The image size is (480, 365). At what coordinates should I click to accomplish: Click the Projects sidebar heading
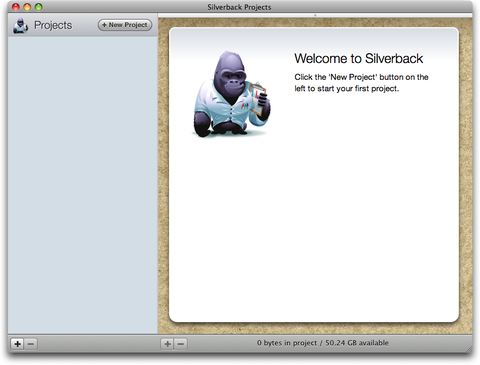[53, 25]
